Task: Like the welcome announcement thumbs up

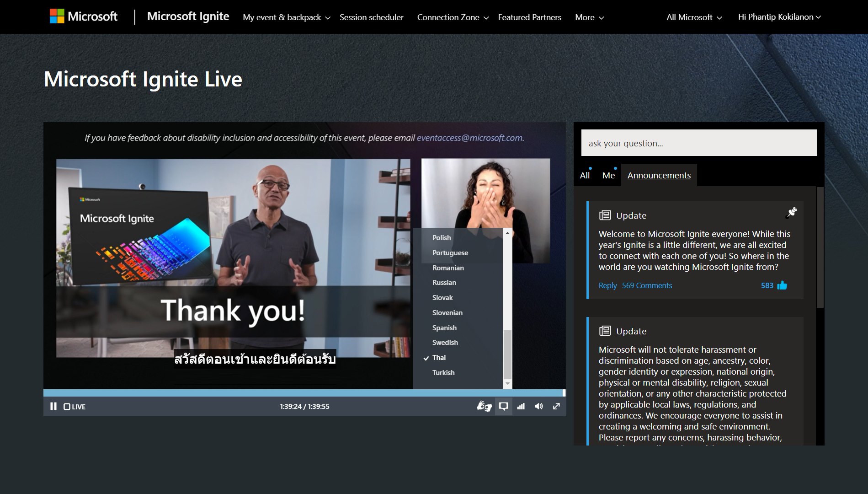Action: (782, 285)
